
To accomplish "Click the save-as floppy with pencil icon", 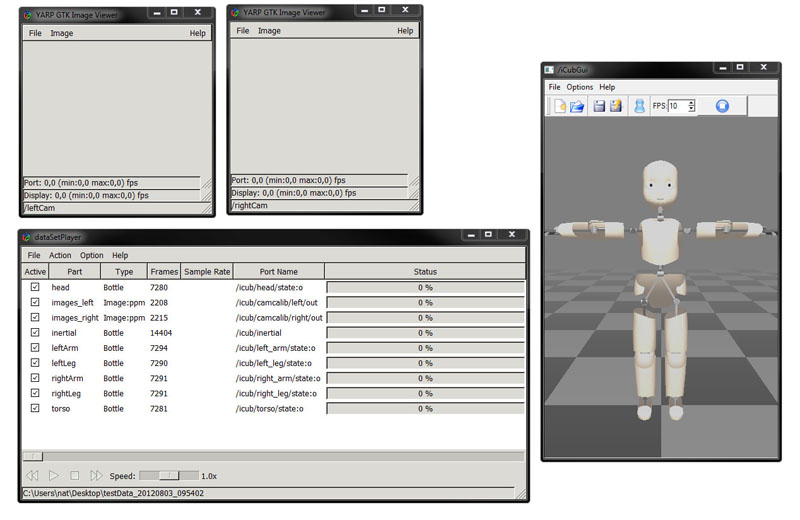I will [616, 106].
